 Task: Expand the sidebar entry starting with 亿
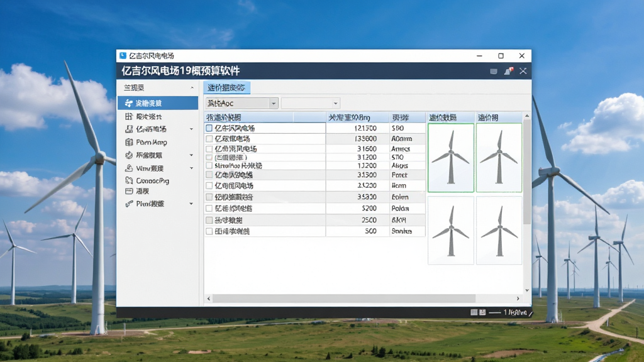tap(191, 129)
